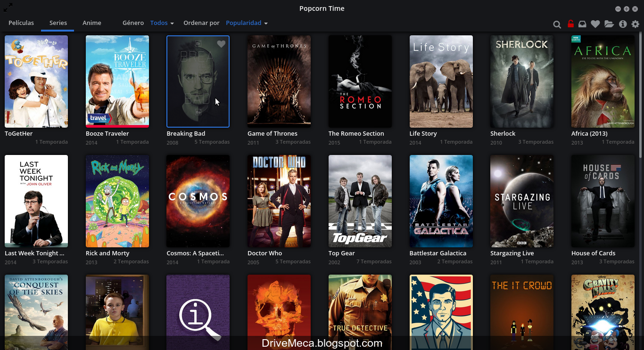The height and width of the screenshot is (350, 644).
Task: Click the red VPN padlock icon
Action: [x=570, y=24]
